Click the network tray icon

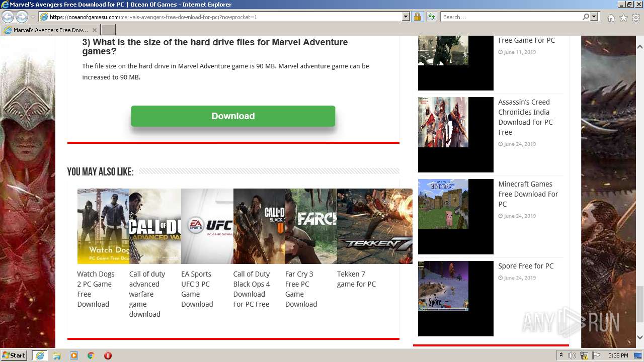(584, 355)
